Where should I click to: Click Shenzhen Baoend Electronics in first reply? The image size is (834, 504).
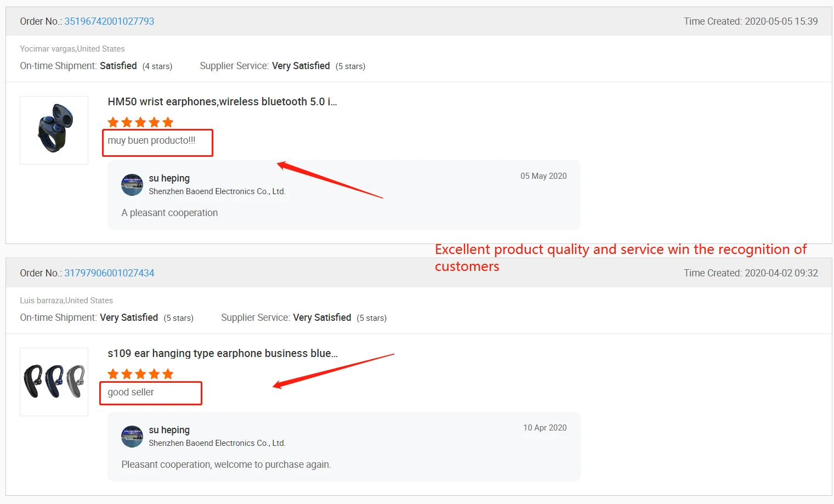click(x=217, y=191)
